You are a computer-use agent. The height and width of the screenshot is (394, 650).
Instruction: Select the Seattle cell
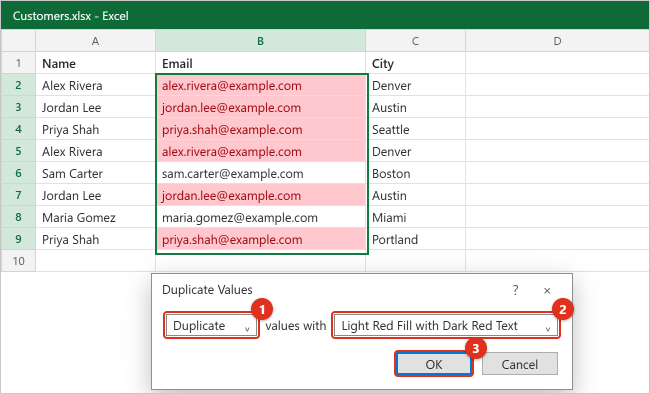tap(415, 129)
